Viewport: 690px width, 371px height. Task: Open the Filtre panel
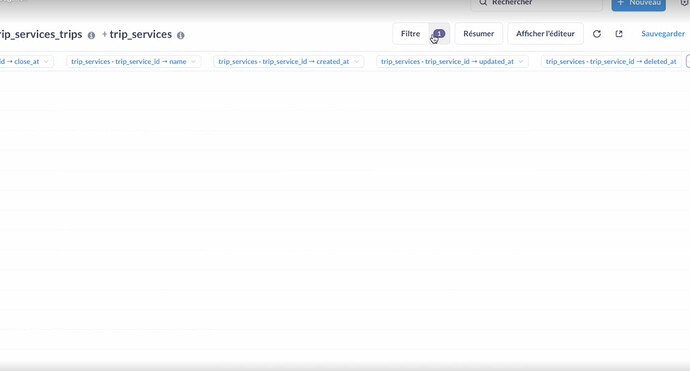411,33
